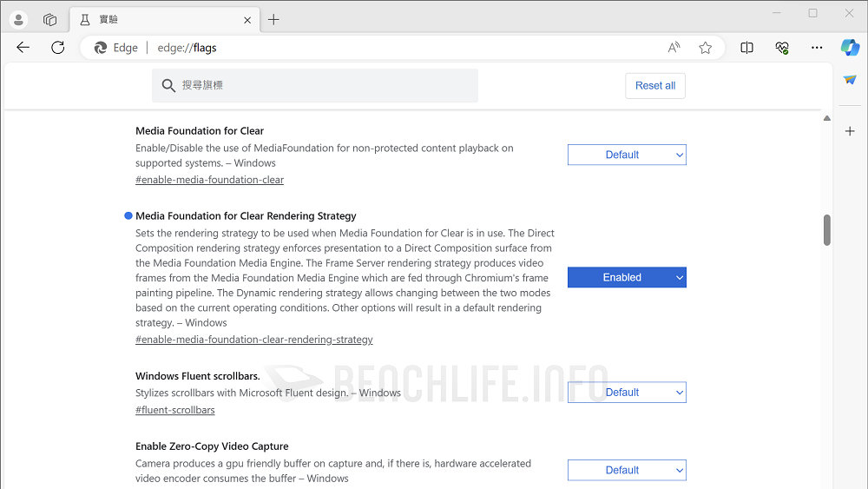
Task: Click the Reset all button
Action: tap(654, 86)
